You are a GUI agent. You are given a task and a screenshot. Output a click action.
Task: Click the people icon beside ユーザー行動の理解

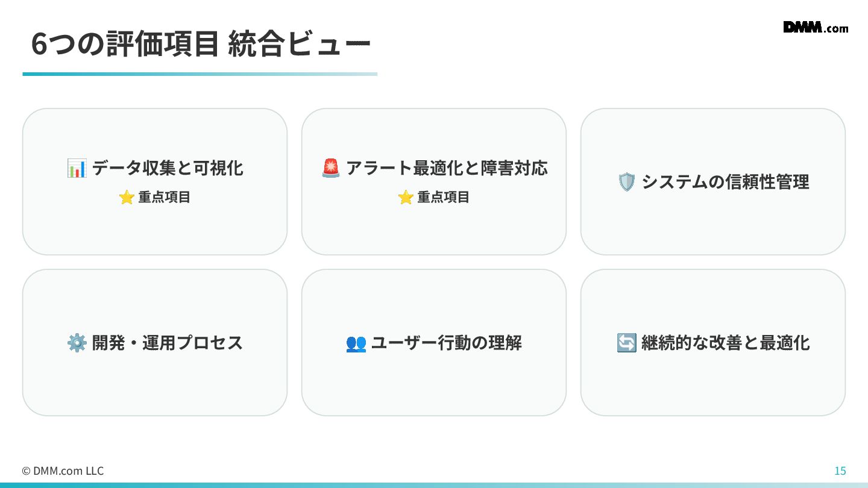click(x=356, y=343)
